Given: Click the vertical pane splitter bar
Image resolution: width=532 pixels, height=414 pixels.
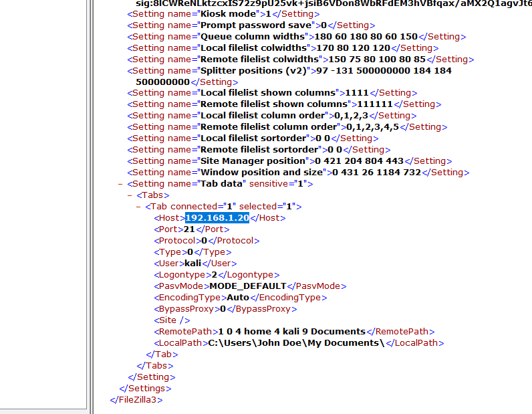Looking at the screenshot, I should pos(91,207).
